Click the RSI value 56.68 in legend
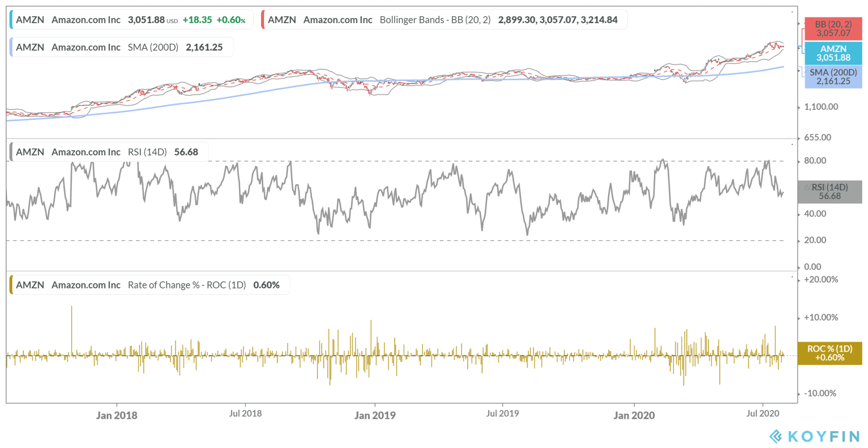Image resolution: width=868 pixels, height=448 pixels. tap(186, 152)
